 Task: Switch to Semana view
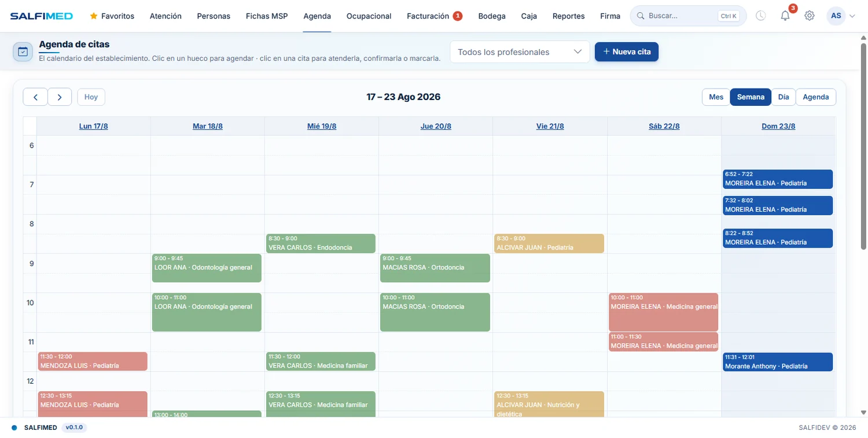pyautogui.click(x=751, y=97)
